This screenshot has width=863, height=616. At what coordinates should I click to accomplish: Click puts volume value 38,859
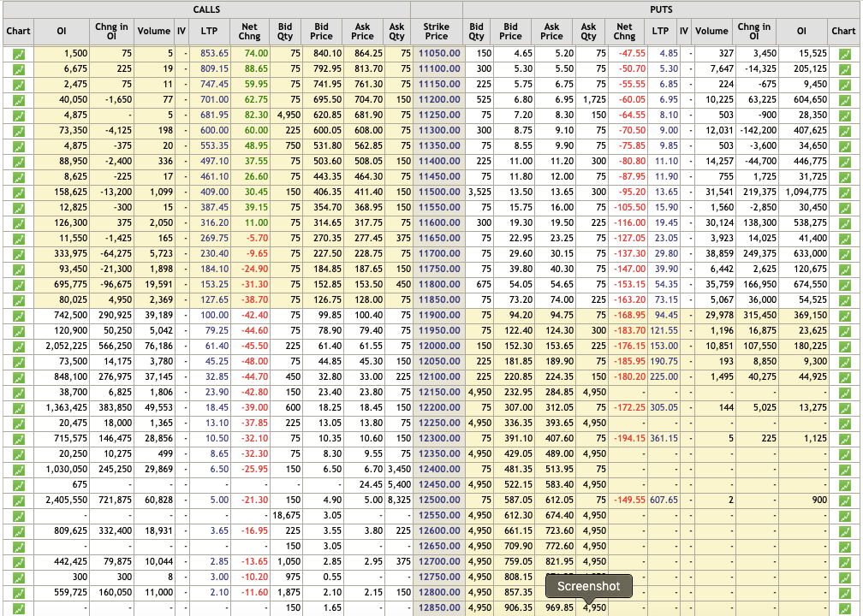(719, 253)
